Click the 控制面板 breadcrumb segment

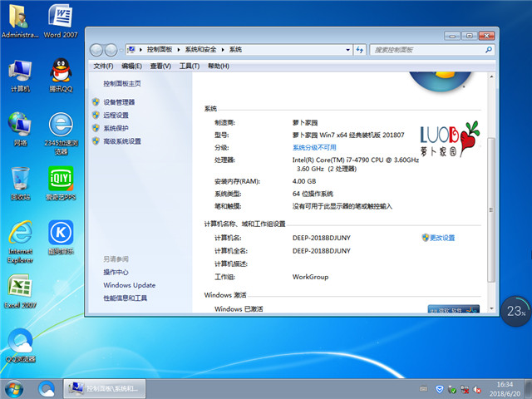160,50
